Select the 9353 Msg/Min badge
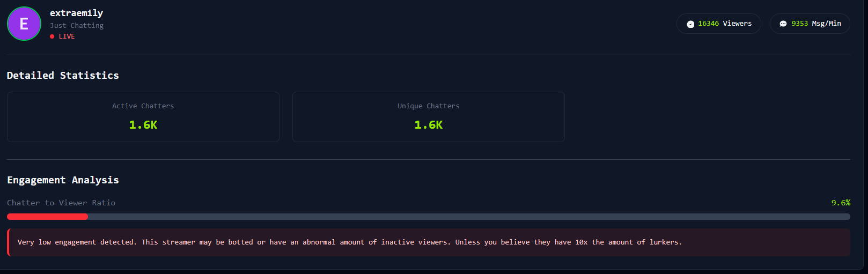The width and height of the screenshot is (868, 274). coord(810,24)
